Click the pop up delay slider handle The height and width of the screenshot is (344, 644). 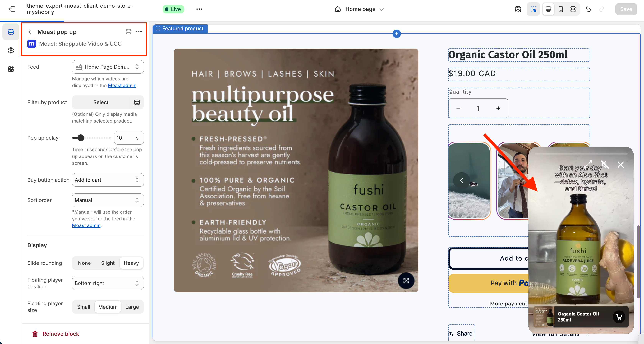80,138
